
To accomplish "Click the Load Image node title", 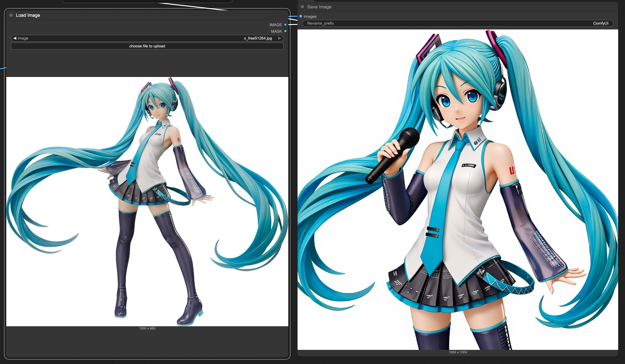I will 28,15.
